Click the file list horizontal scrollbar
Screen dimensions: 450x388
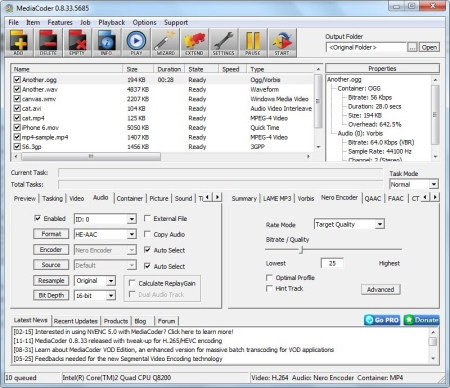click(91, 156)
